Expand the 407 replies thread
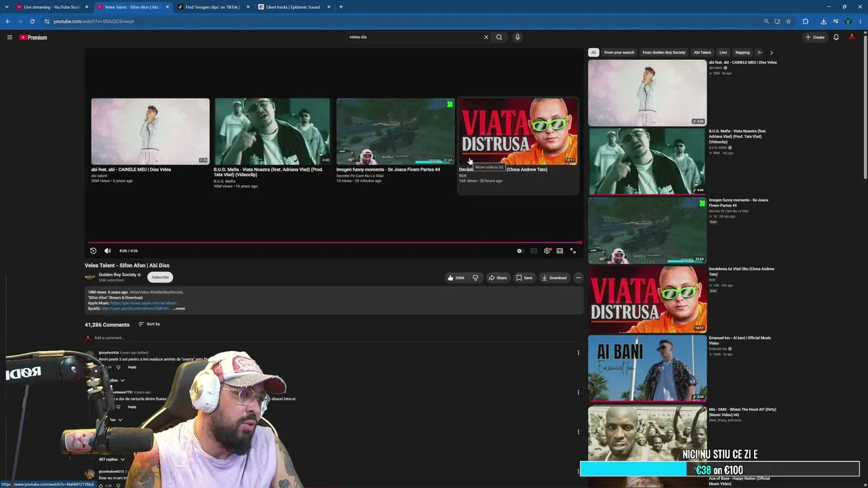This screenshot has height=488, width=868. coord(112,460)
